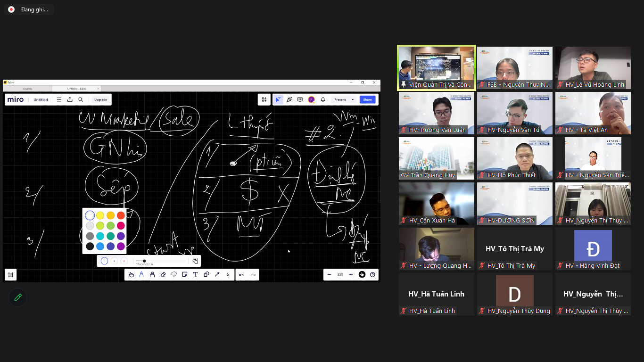644x362 pixels.
Task: Select HV-DƯƠNG SƠN video tile
Action: pyautogui.click(x=515, y=204)
